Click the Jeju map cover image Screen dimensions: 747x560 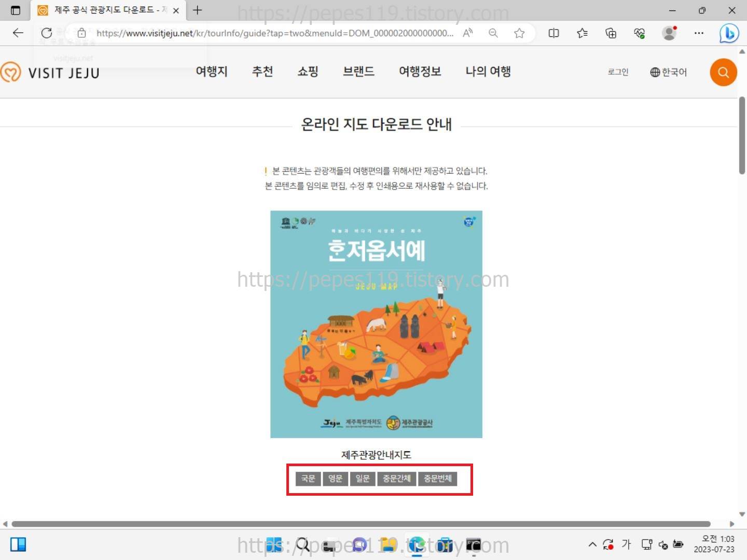click(376, 324)
